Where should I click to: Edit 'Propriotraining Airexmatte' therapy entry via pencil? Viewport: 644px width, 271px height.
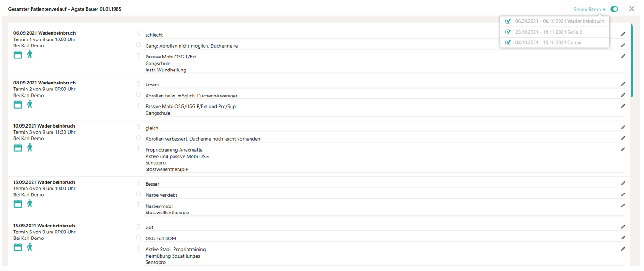623,149
